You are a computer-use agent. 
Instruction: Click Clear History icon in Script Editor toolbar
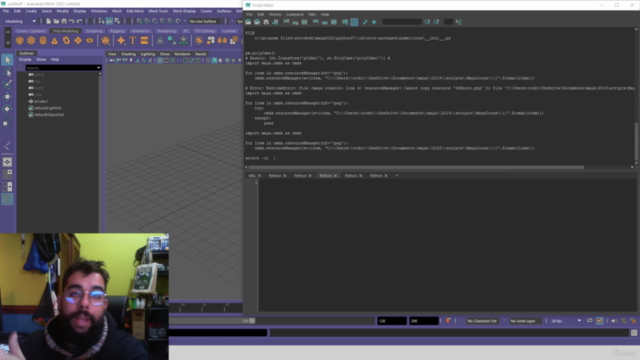(x=287, y=22)
